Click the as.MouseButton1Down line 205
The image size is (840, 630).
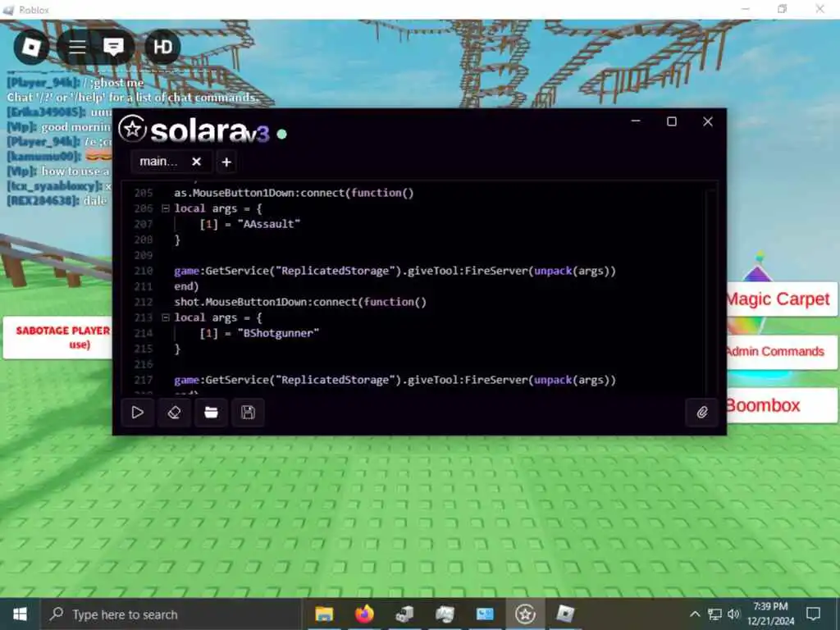coord(294,193)
